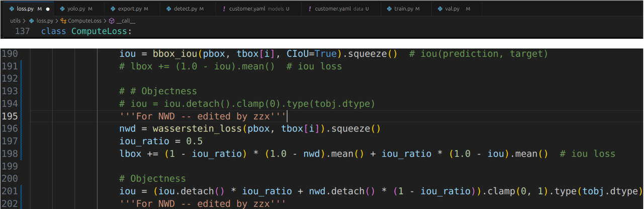Open the utils folder breadcrumb
The width and height of the screenshot is (644, 209).
pyautogui.click(x=15, y=21)
